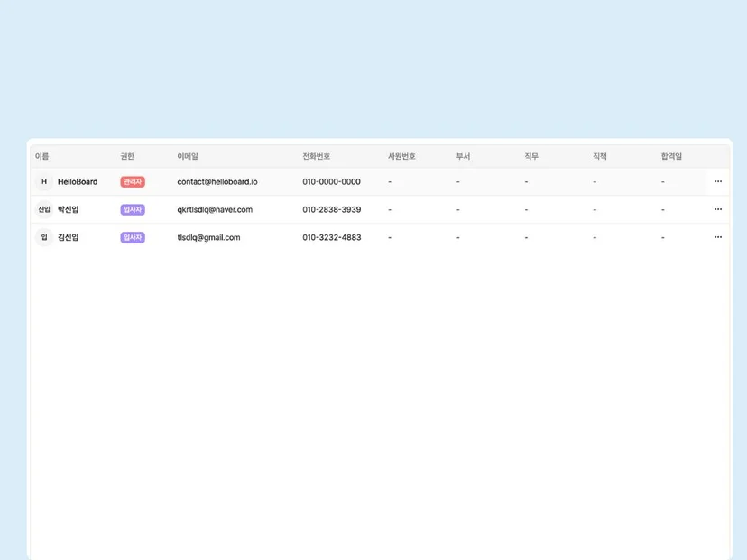Click the 이름 column header
747x560 pixels.
41,156
